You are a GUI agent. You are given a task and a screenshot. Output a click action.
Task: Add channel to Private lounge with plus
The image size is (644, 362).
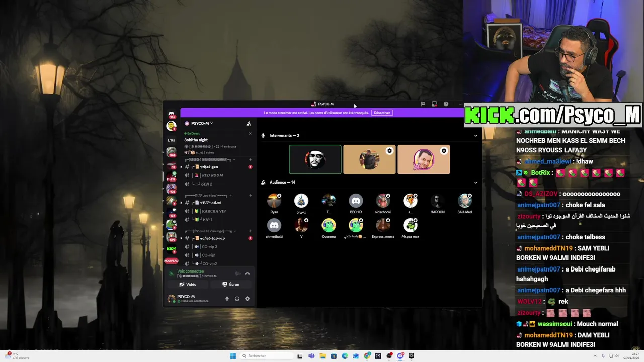[x=250, y=231]
